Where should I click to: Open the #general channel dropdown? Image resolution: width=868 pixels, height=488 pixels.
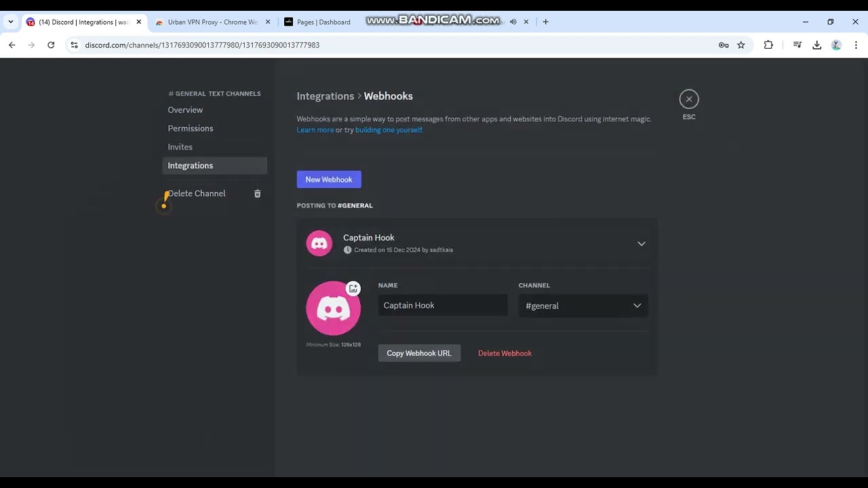click(x=583, y=306)
